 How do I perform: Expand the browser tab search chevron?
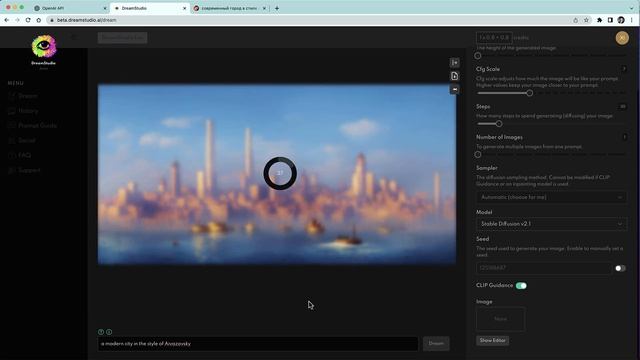pyautogui.click(x=631, y=8)
